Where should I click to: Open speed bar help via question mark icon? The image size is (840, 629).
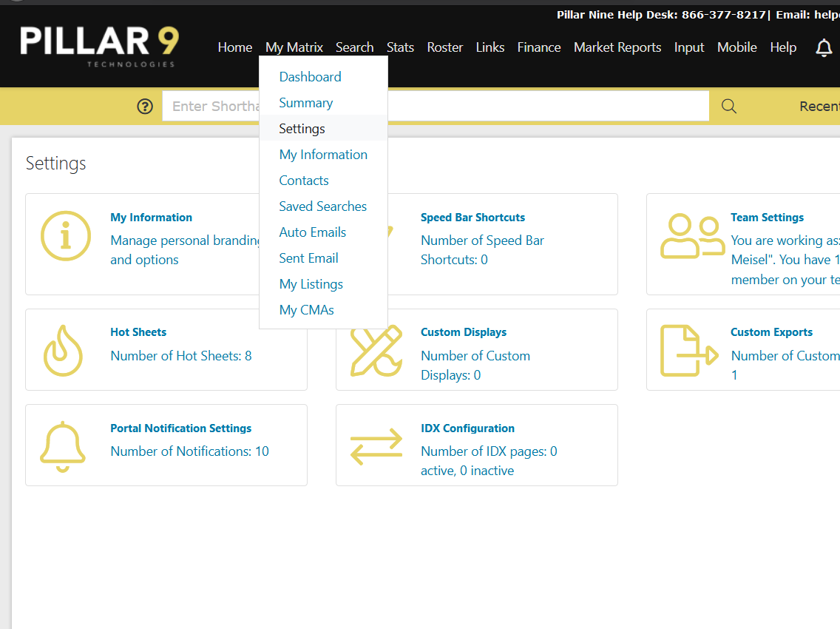coord(144,106)
